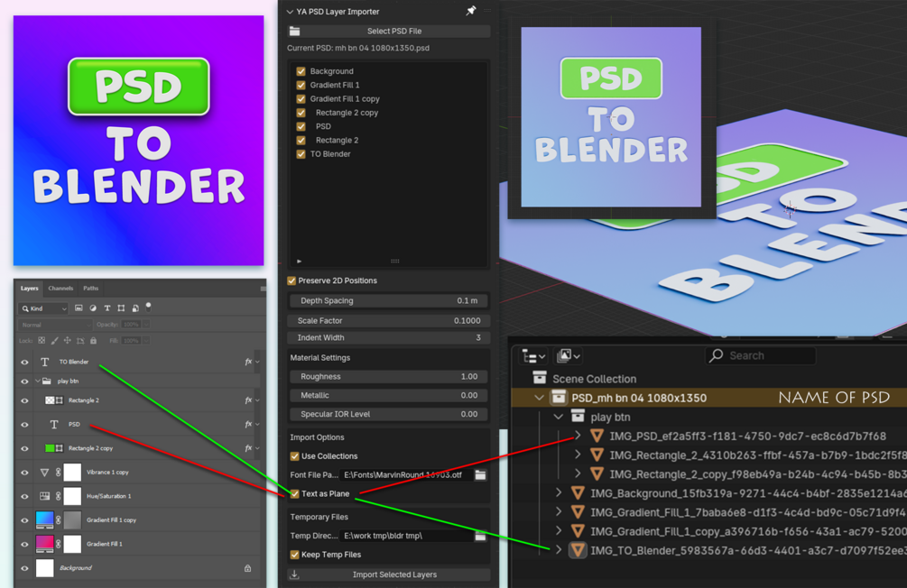907x588 pixels.
Task: Collapse the play btn collection in Outliner
Action: coord(559,417)
